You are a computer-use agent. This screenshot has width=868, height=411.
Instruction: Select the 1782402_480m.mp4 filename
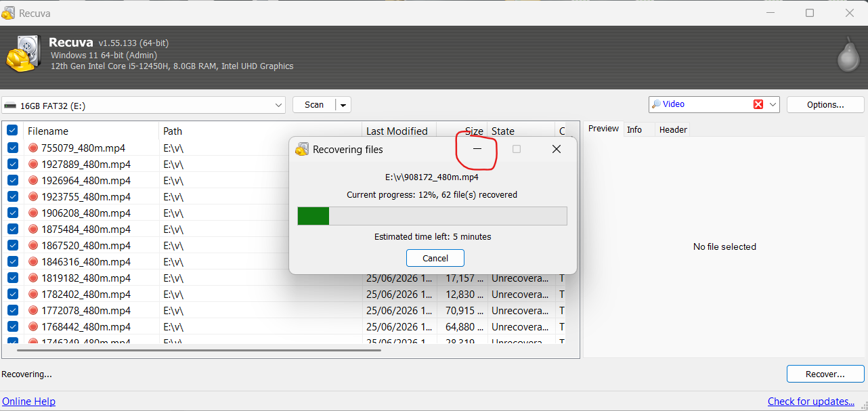[x=86, y=294]
